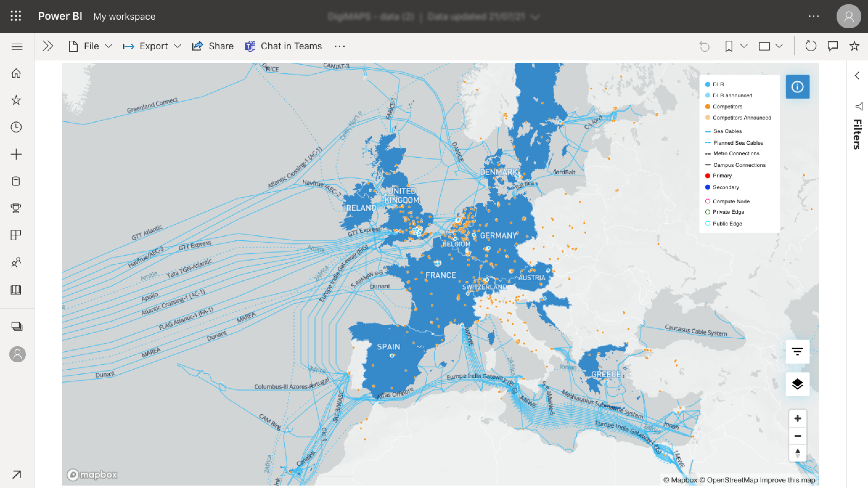This screenshot has height=488, width=868.
Task: Toggle Sea Cables legend entry
Action: pyautogui.click(x=723, y=131)
